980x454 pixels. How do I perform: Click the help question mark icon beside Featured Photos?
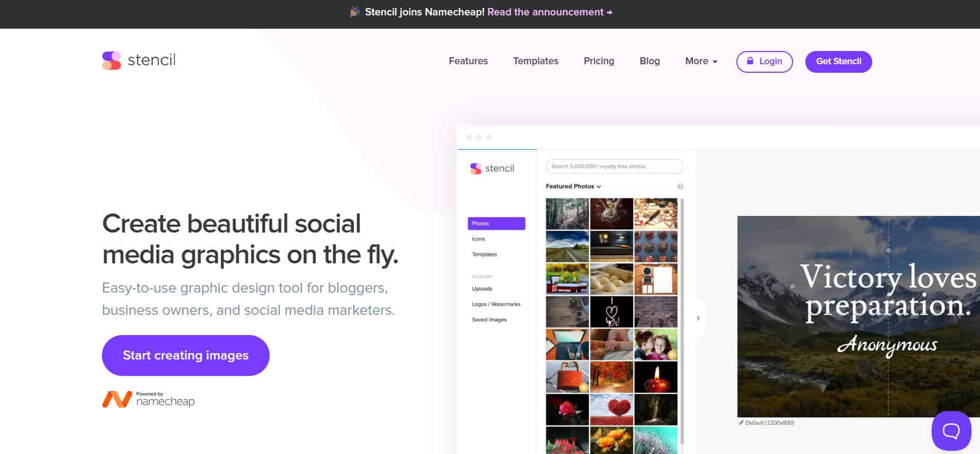tap(680, 186)
